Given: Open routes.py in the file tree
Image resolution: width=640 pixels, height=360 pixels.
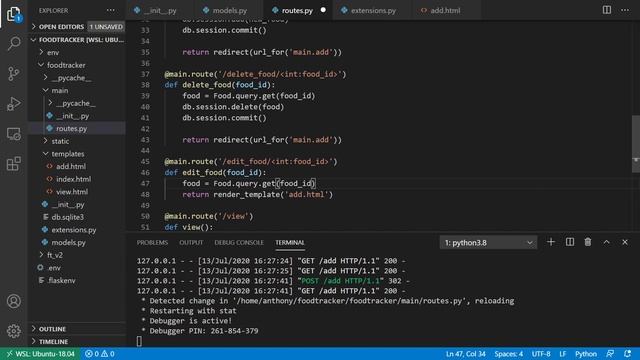Looking at the screenshot, I should coord(76,128).
